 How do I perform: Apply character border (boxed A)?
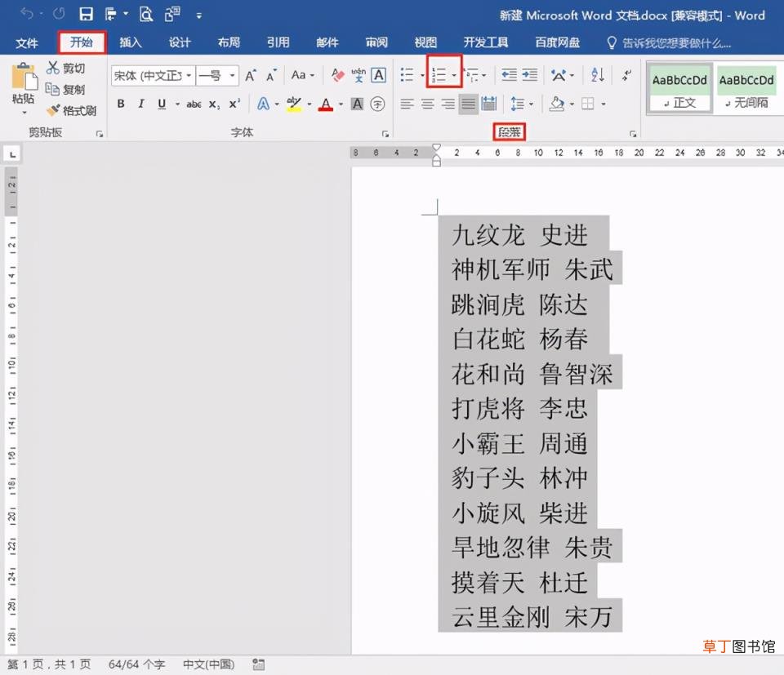pyautogui.click(x=378, y=75)
